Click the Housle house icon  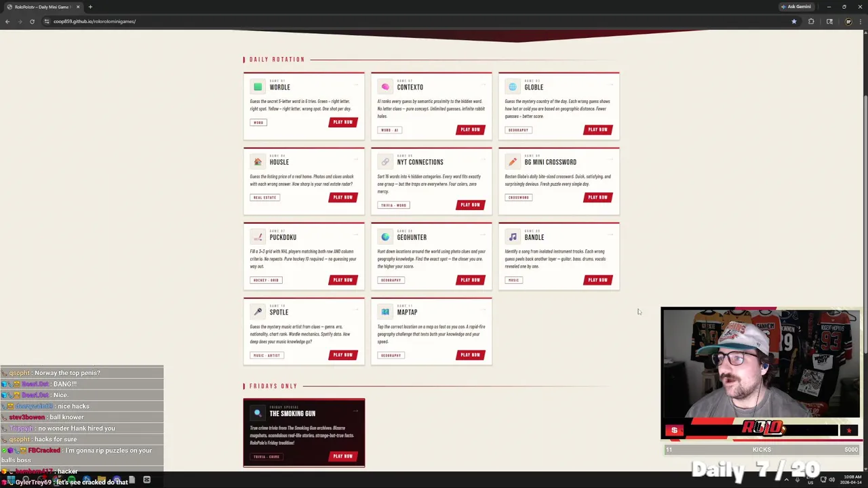pos(258,162)
